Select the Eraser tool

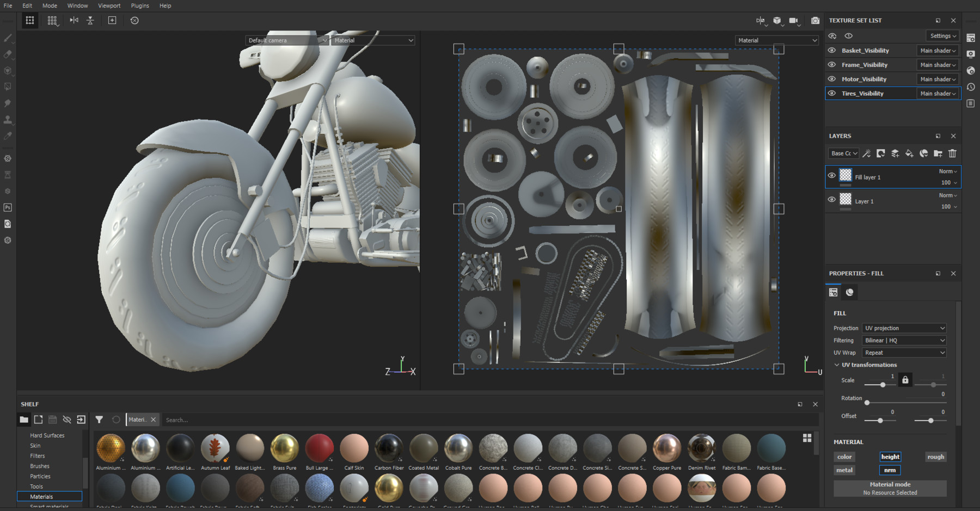pyautogui.click(x=8, y=54)
